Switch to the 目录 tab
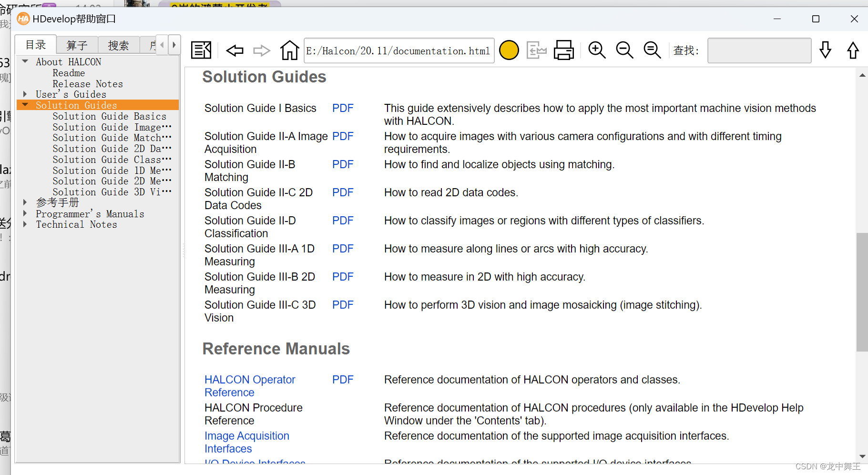 pos(36,45)
